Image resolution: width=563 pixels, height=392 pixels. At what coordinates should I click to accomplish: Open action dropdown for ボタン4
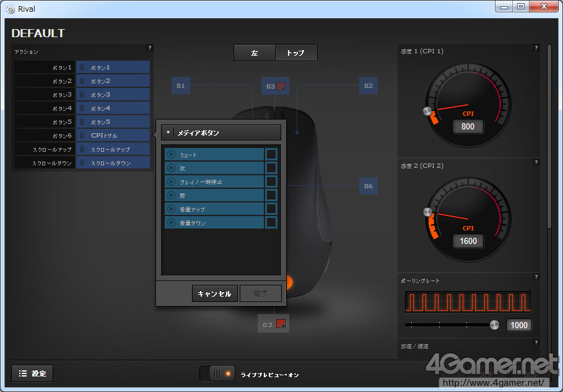coord(113,108)
